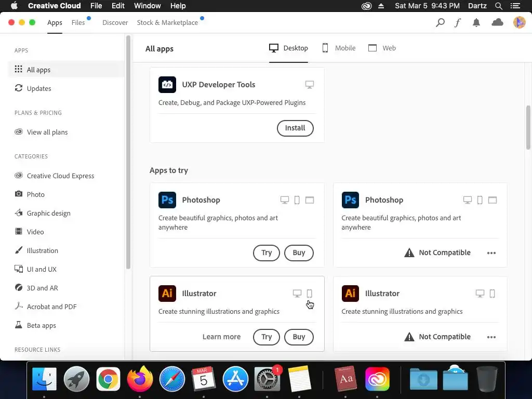Click the Illustrator Ai icon beside Learn more
Image resolution: width=532 pixels, height=399 pixels.
click(167, 294)
